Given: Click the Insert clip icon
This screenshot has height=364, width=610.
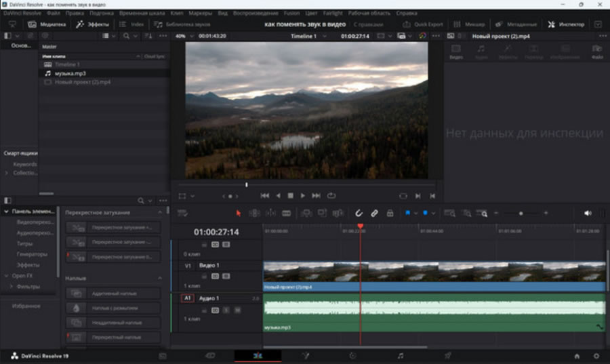Looking at the screenshot, I should tap(306, 213).
